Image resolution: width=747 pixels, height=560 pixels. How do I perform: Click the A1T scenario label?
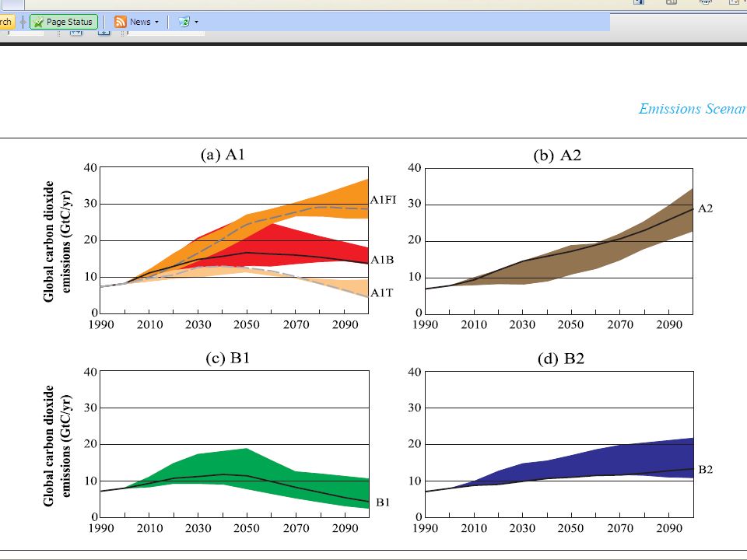[381, 293]
